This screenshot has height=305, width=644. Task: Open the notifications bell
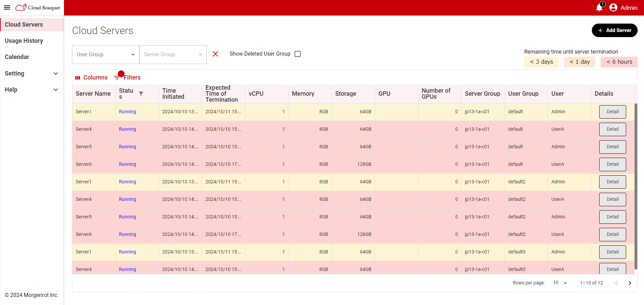[599, 7]
